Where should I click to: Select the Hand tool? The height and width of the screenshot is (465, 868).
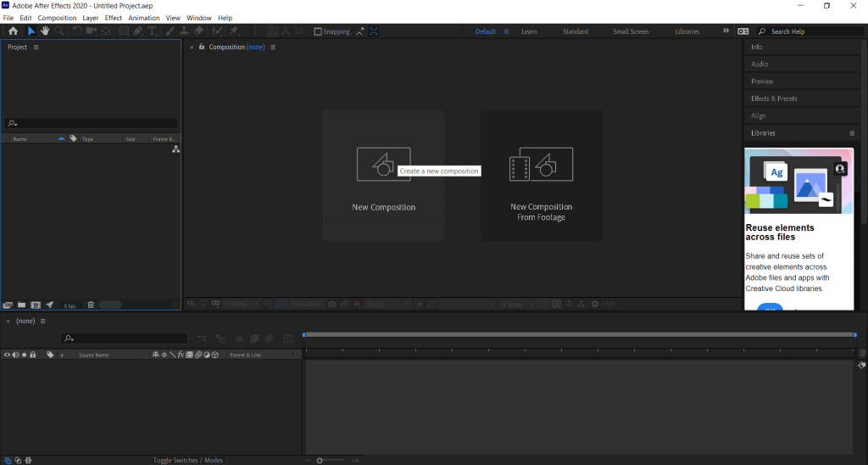[45, 31]
